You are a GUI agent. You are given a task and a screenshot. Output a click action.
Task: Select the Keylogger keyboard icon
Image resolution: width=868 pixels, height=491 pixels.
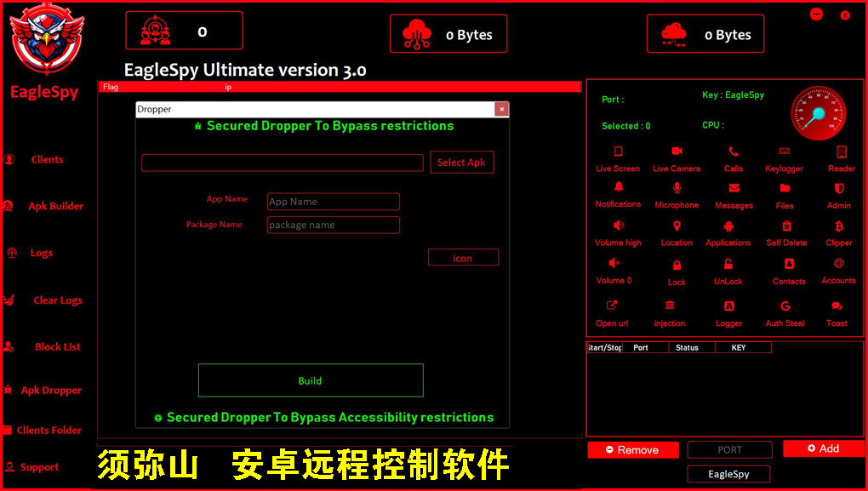(x=785, y=151)
